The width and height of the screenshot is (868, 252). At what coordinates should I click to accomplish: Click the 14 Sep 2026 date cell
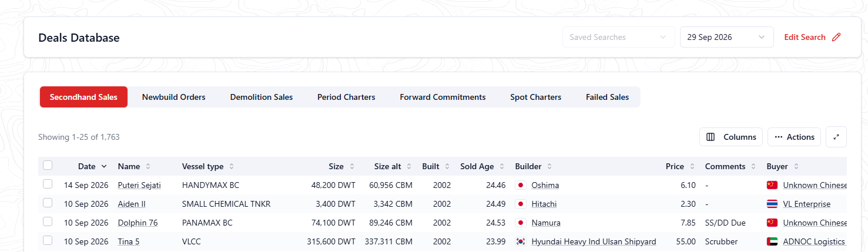click(x=86, y=185)
